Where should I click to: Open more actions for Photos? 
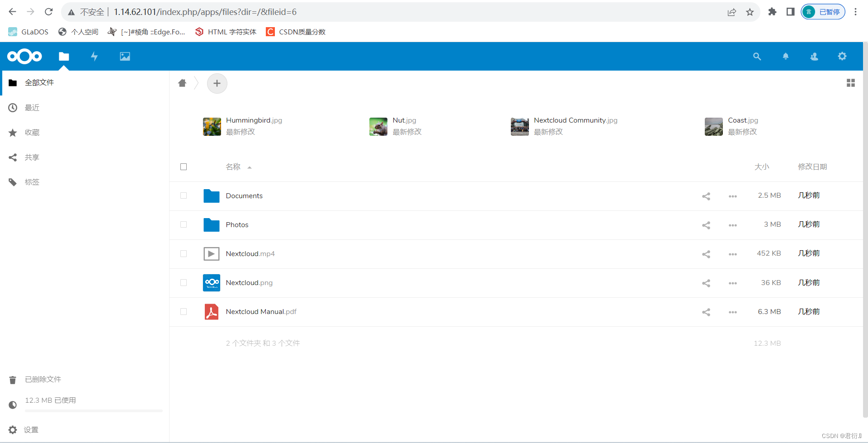click(733, 225)
